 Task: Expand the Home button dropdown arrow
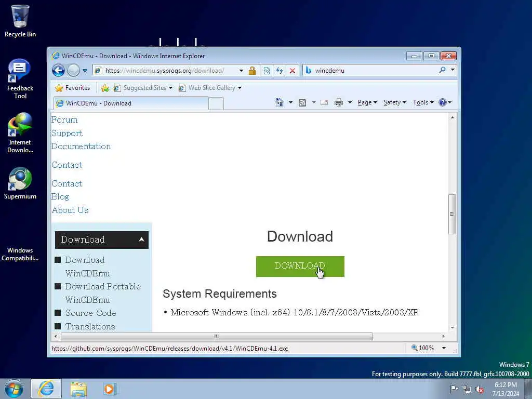click(x=290, y=102)
